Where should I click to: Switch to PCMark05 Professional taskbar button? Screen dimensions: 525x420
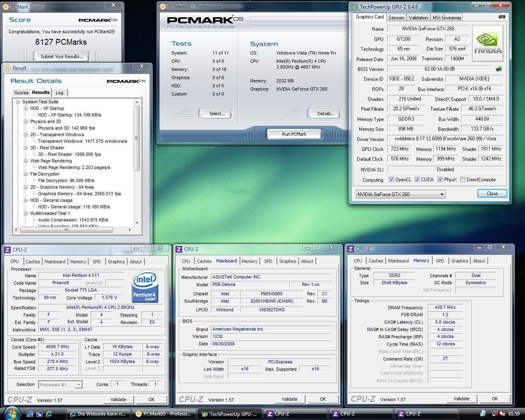click(164, 414)
